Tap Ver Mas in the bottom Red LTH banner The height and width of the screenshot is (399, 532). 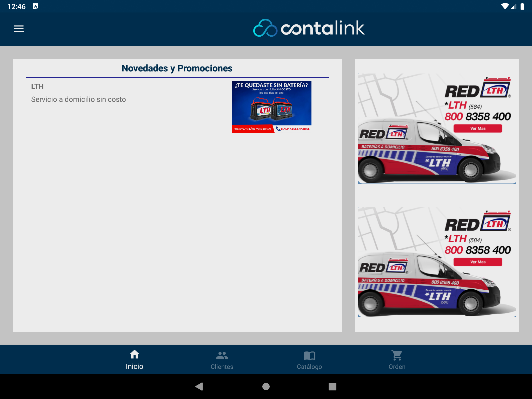click(x=478, y=262)
